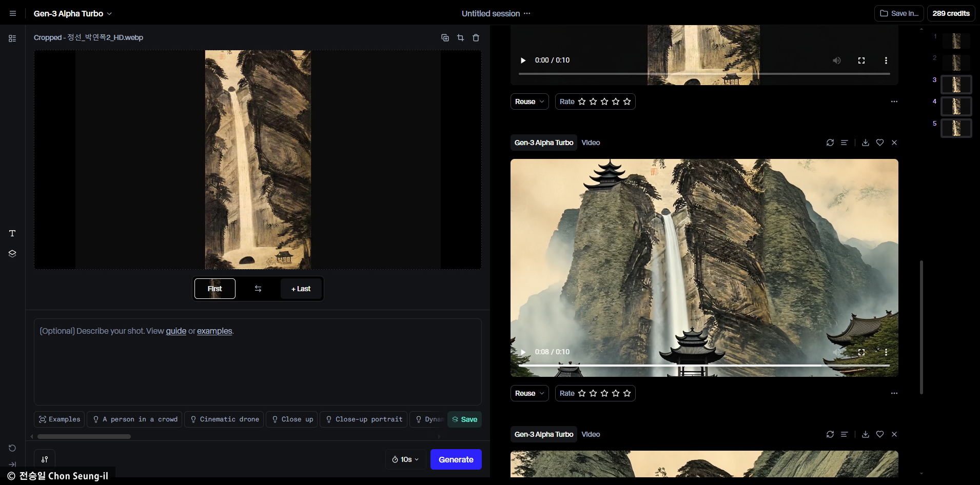Click the undo history icon in left sidebar
The width and height of the screenshot is (980, 485).
12,448
